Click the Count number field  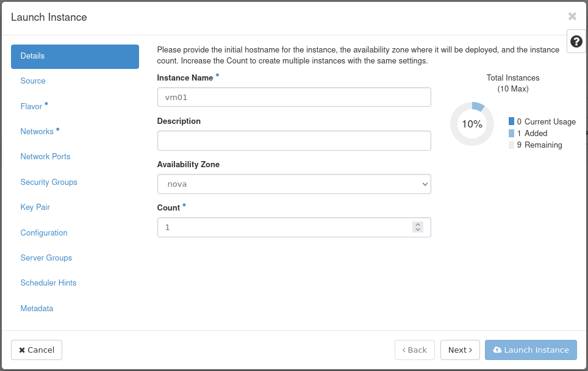(284, 227)
